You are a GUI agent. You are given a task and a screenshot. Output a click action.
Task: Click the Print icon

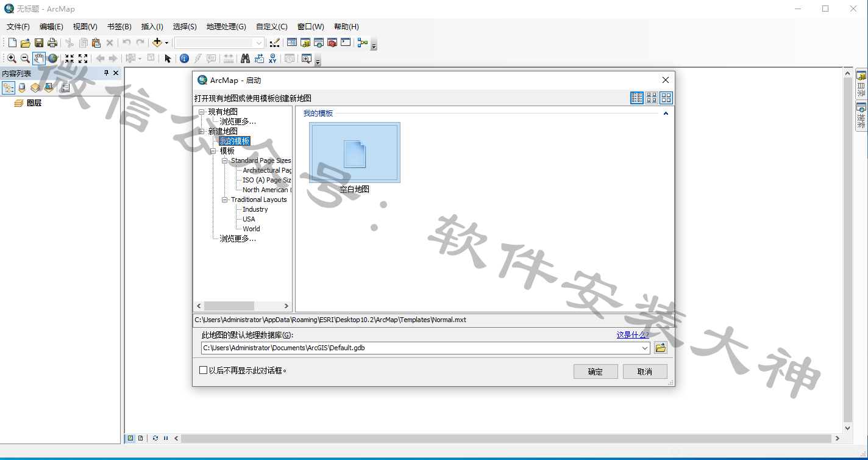52,43
